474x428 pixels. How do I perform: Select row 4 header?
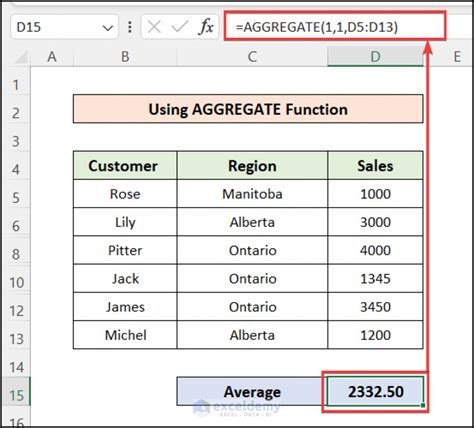[x=16, y=170]
